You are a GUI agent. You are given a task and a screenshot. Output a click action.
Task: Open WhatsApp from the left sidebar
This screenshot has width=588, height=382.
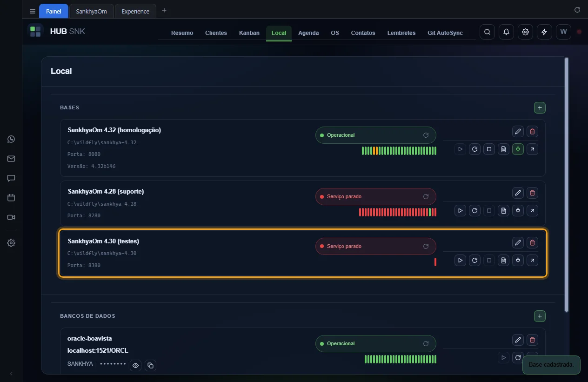click(x=11, y=139)
